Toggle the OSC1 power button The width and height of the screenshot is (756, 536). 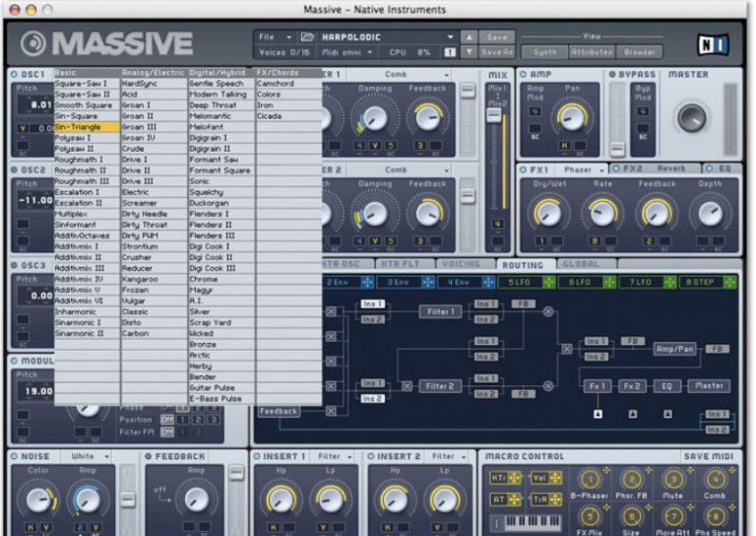click(14, 74)
